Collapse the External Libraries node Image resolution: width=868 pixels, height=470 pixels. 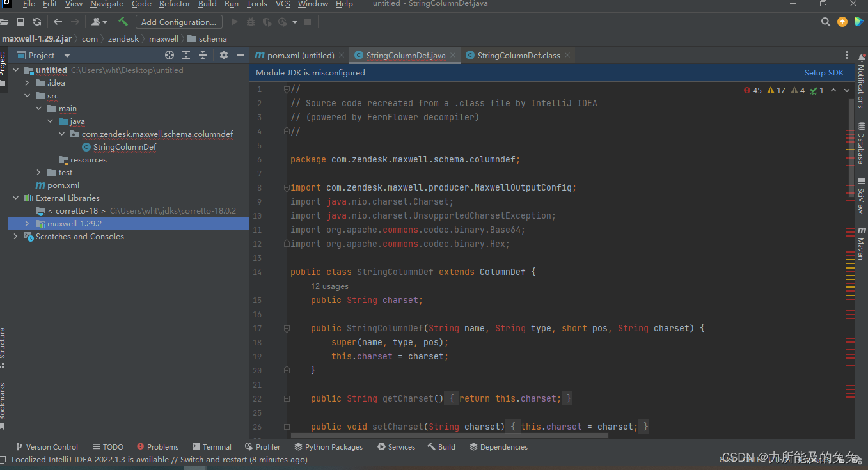click(15, 198)
